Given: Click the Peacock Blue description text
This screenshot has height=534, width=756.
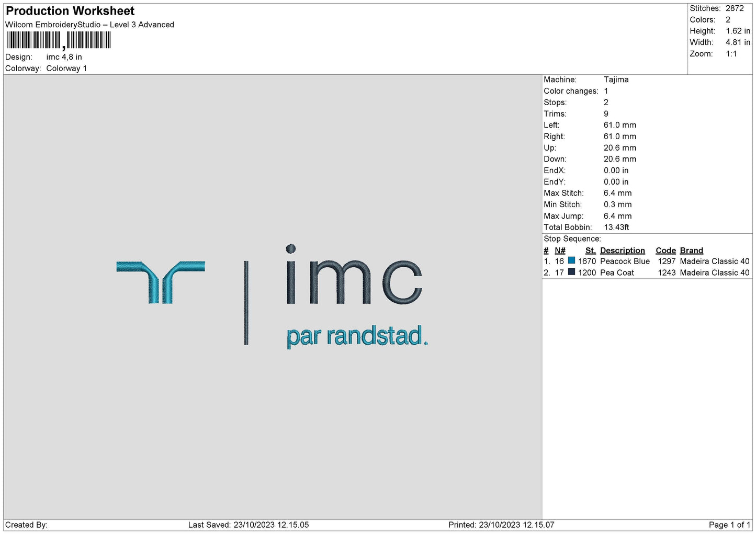Looking at the screenshot, I should tap(625, 261).
